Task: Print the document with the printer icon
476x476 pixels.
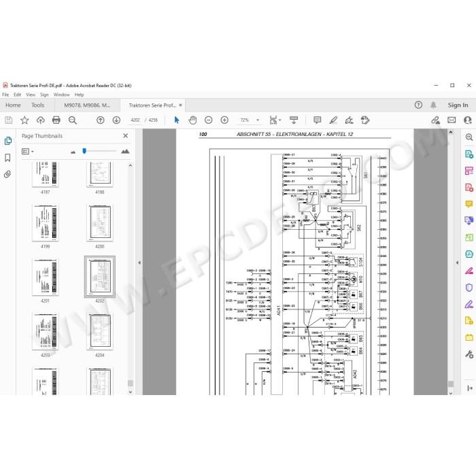Action: [56, 120]
